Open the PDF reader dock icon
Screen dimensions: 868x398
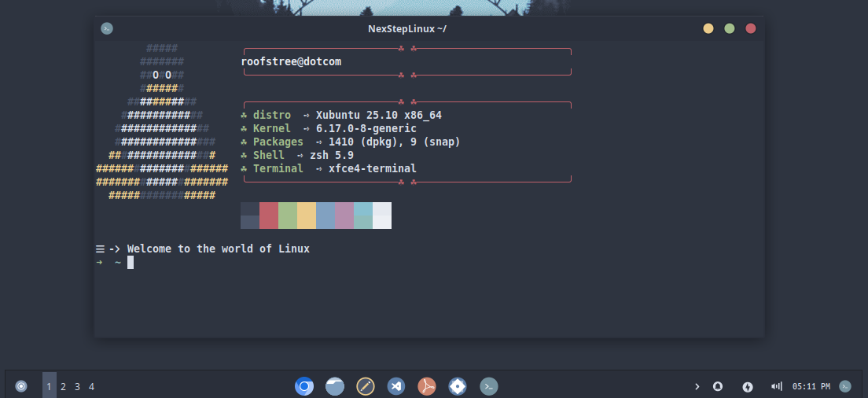[x=427, y=386]
